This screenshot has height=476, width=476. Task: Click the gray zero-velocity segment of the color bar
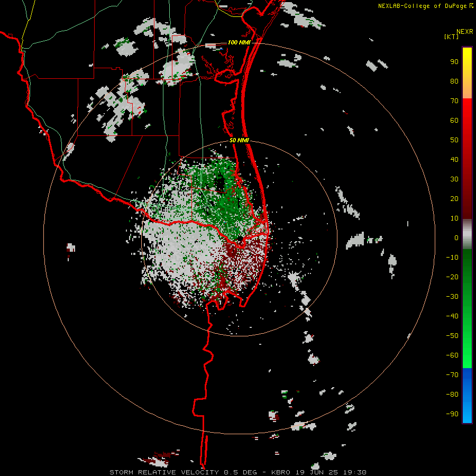(467, 234)
